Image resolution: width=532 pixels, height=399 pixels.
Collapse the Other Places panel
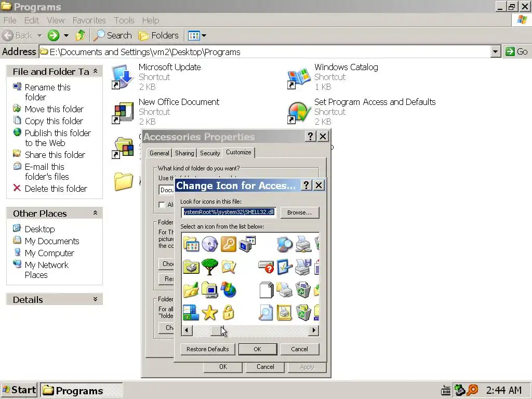[x=96, y=213]
